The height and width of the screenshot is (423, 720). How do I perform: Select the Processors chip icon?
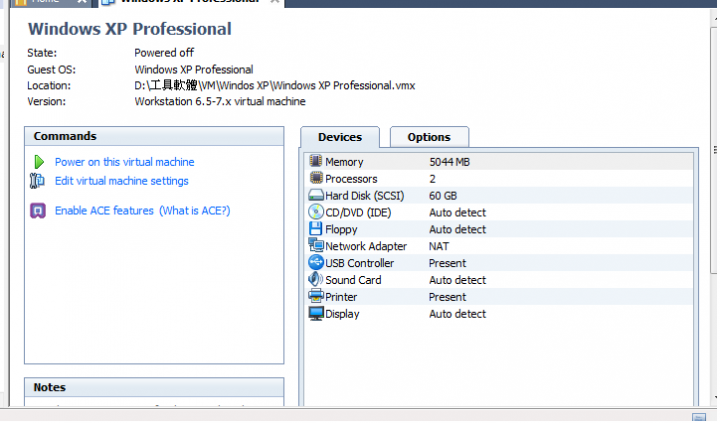(316, 178)
